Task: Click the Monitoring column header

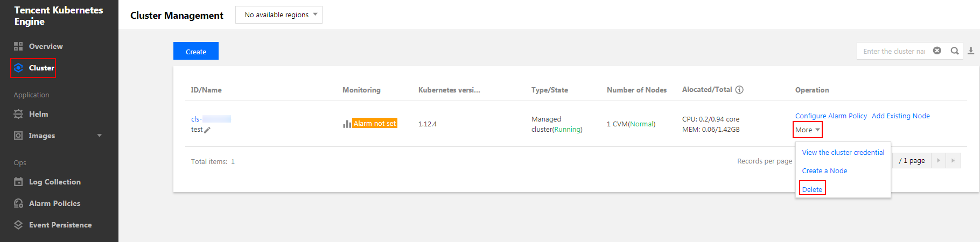Action: 361,90
